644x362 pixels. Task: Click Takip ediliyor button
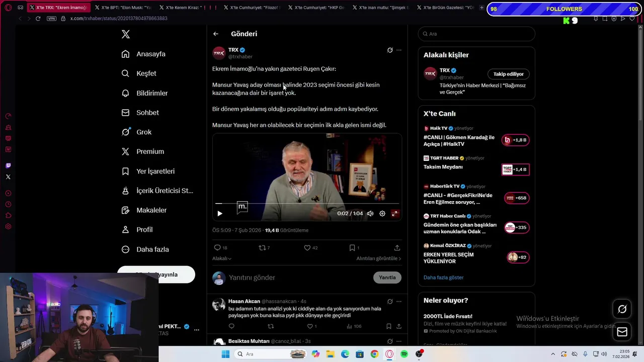508,74
